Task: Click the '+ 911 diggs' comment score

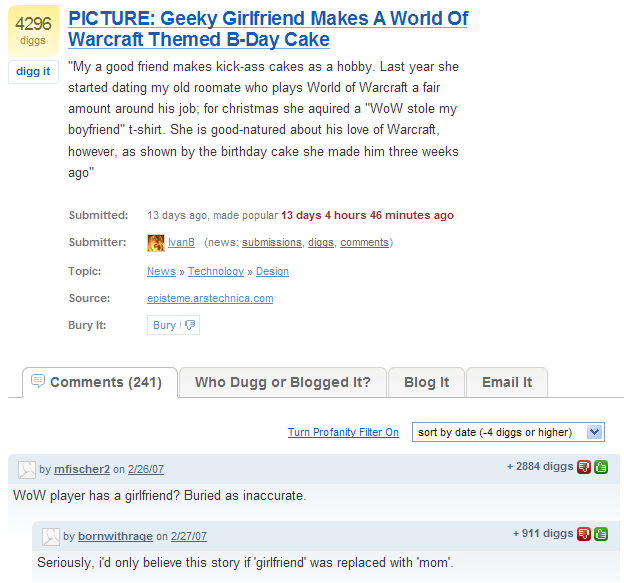Action: [543, 533]
